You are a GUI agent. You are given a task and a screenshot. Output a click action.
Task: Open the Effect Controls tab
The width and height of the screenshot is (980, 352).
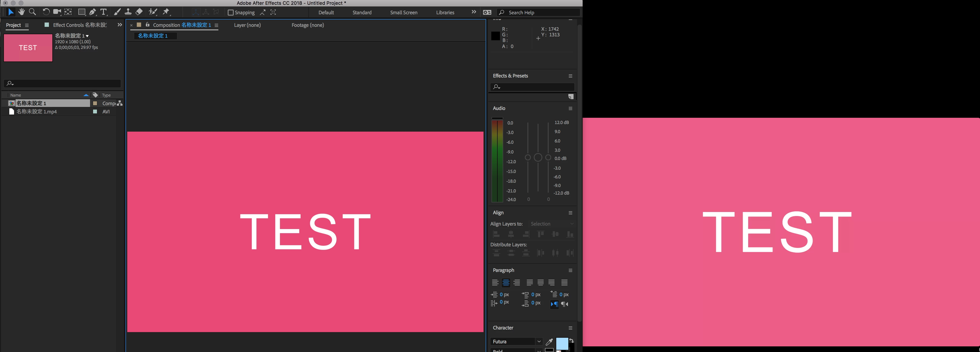coord(79,25)
